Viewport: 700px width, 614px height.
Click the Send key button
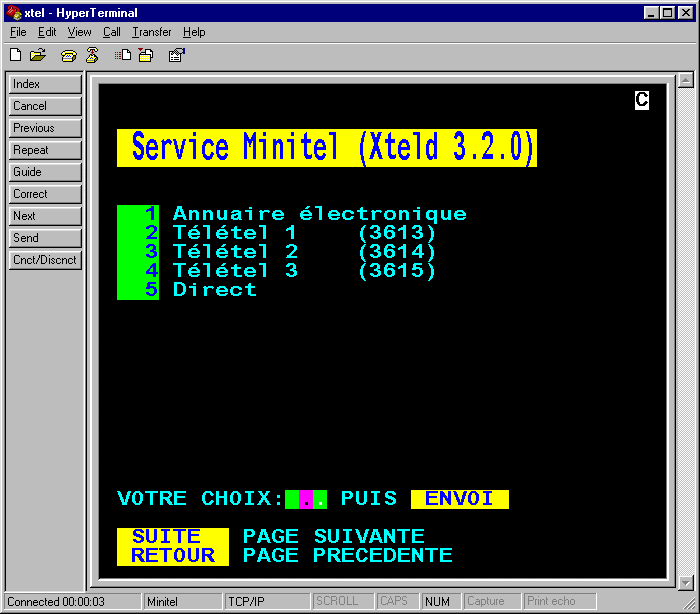[45, 238]
